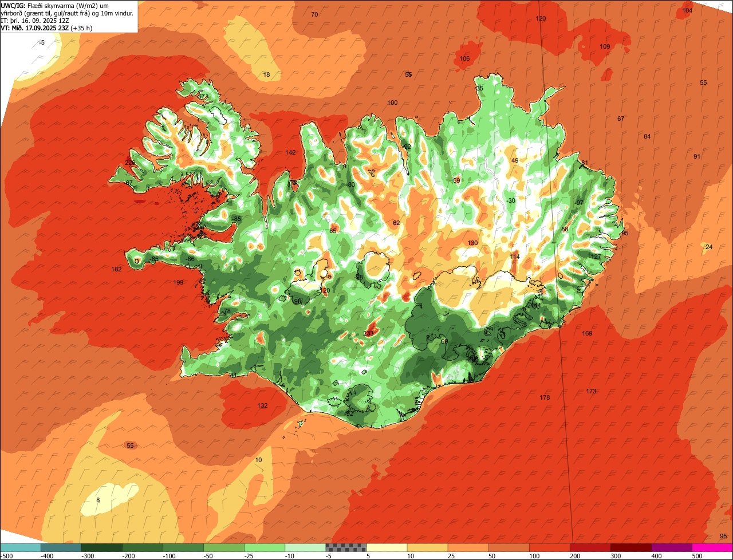Viewport: 733px width, 560px height.
Task: Click the light teal -500 to -400 legend swatch
Action: tap(20, 547)
